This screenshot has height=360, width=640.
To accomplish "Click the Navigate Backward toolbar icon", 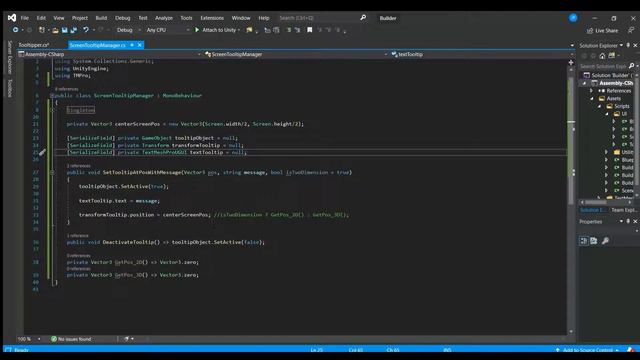I will pos(15,30).
